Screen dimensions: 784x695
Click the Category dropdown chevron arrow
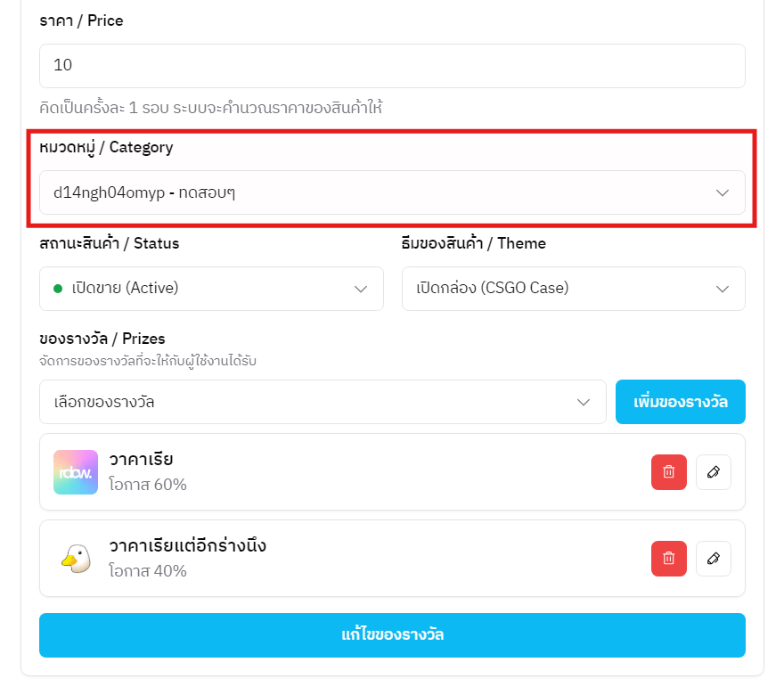(723, 192)
